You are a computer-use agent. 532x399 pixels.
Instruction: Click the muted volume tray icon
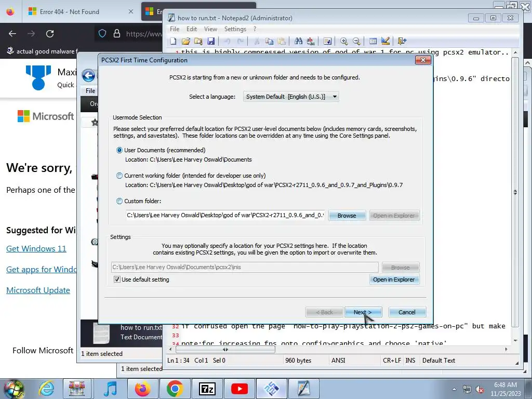[480, 389]
